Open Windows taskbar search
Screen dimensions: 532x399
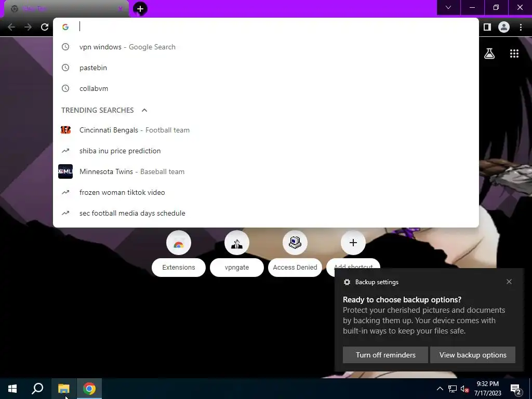tap(37, 389)
